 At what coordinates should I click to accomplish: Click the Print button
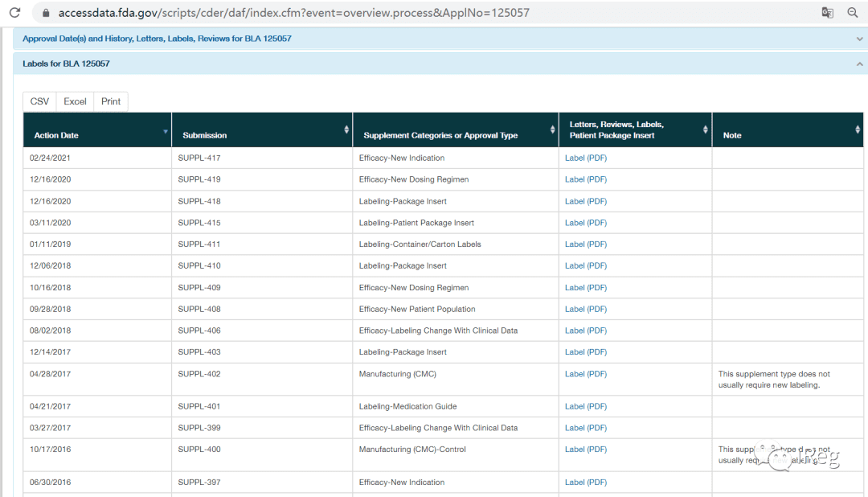click(x=111, y=101)
